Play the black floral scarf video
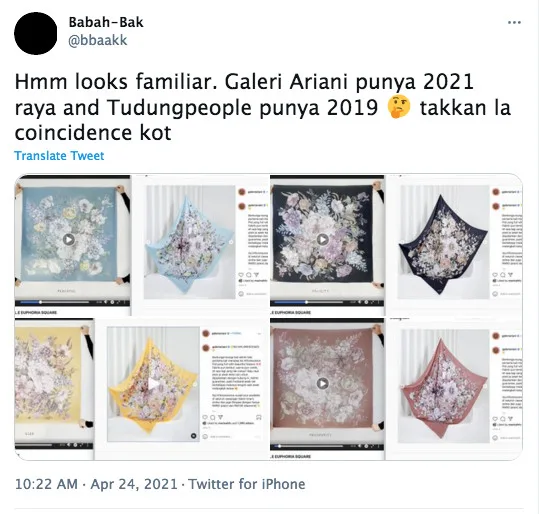The image size is (539, 514). [x=322, y=239]
